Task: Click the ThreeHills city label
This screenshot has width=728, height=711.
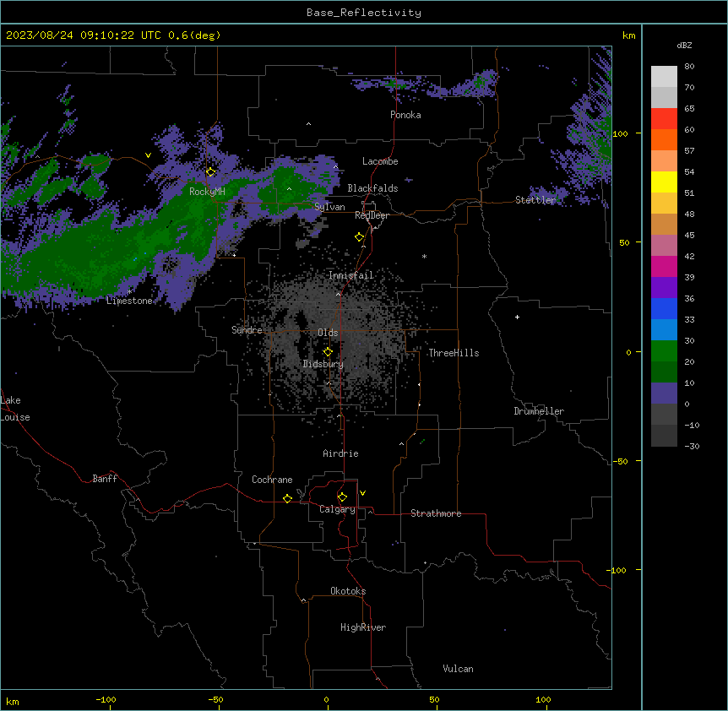Action: pos(454,353)
